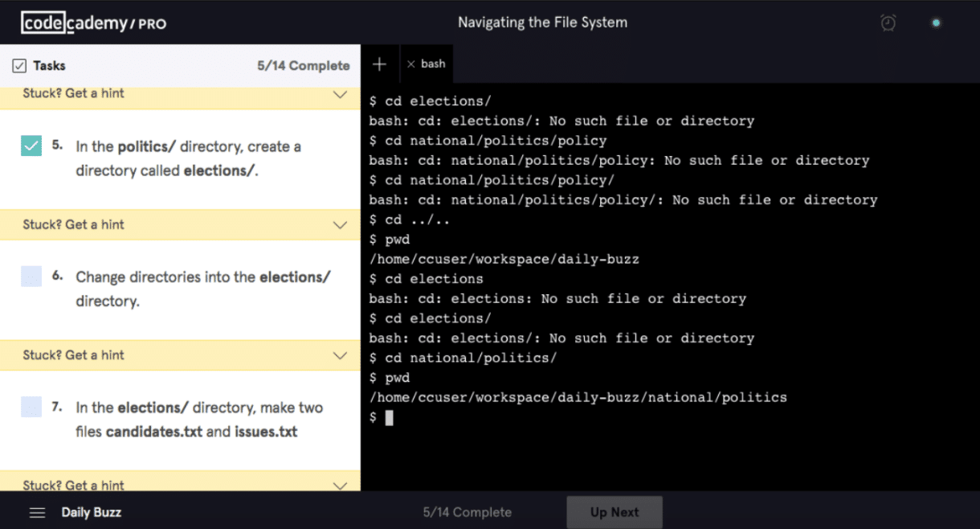
Task: Click task 5 politics directory instruction
Action: [189, 158]
